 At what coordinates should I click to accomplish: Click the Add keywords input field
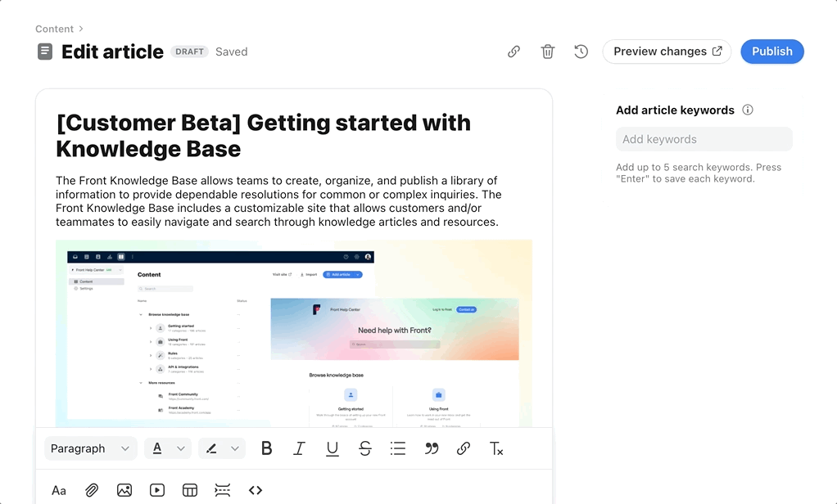(703, 138)
